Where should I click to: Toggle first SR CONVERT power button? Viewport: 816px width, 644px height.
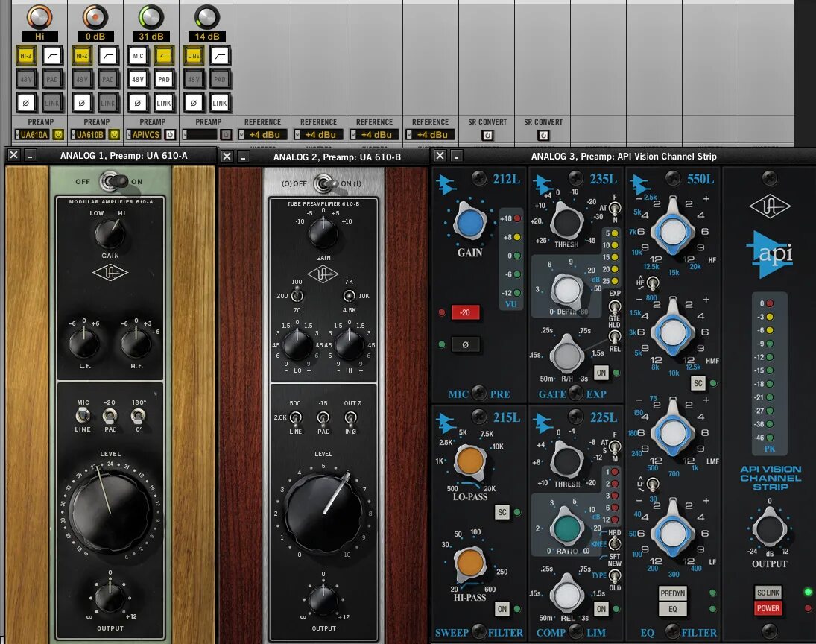pos(487,136)
